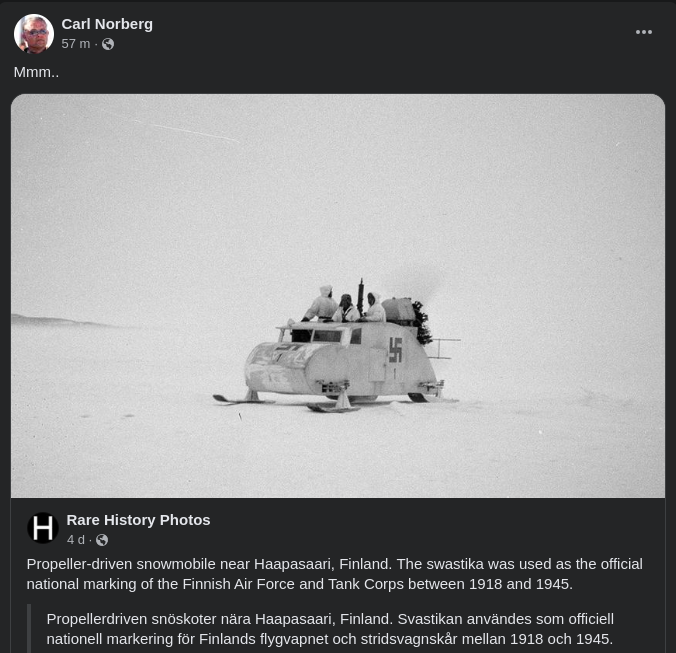Click the English caption about Haapasaari
This screenshot has width=676, height=653.
pyautogui.click(x=335, y=574)
